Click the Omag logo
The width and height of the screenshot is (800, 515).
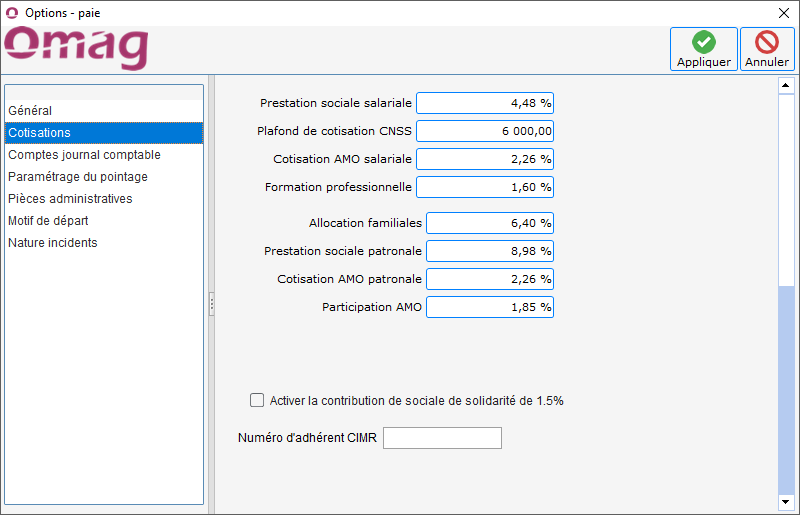77,48
